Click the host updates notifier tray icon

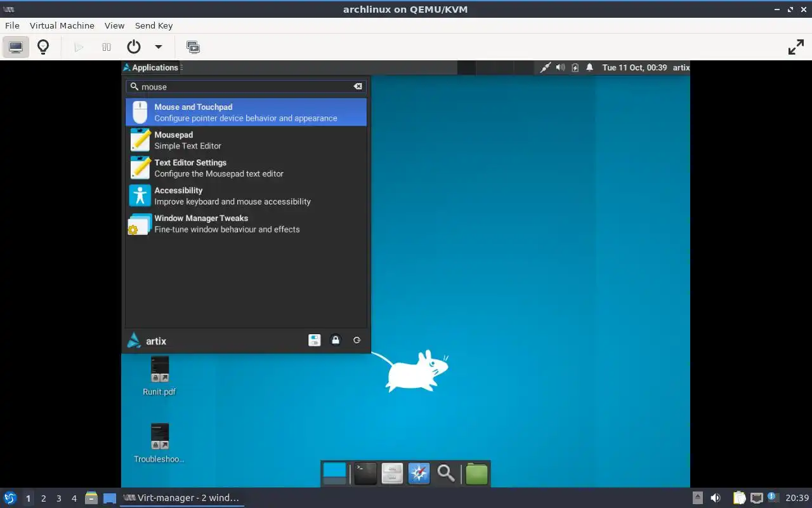772,497
